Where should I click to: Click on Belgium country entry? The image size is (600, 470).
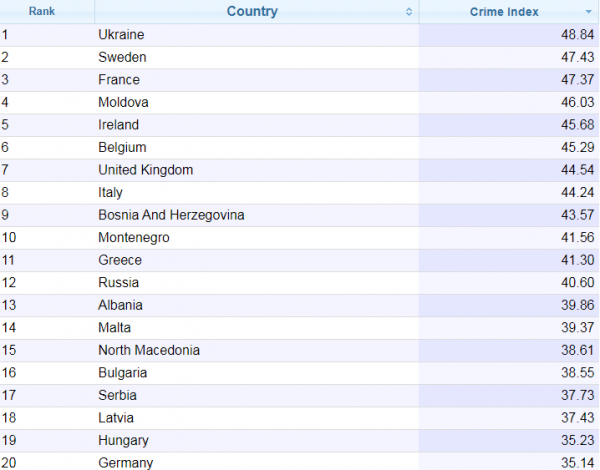click(122, 147)
